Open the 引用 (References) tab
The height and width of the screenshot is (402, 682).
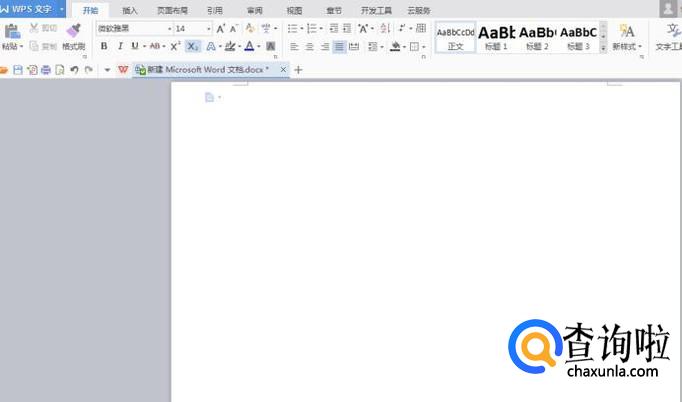pyautogui.click(x=215, y=10)
